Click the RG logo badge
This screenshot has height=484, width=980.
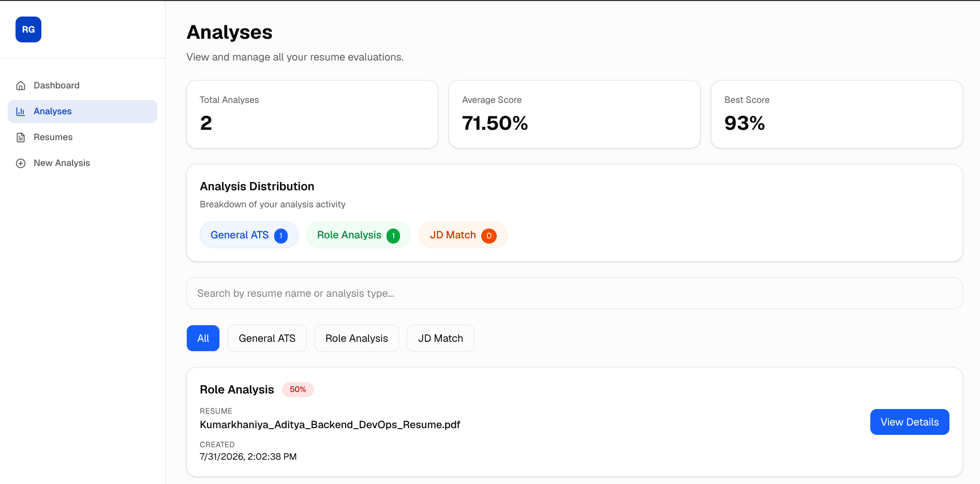(28, 29)
